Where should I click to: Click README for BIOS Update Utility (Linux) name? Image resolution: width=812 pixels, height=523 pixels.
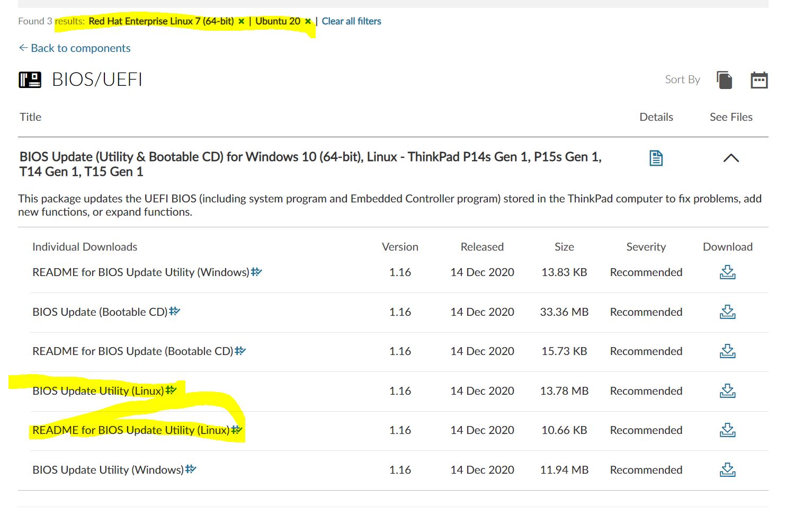(x=131, y=430)
